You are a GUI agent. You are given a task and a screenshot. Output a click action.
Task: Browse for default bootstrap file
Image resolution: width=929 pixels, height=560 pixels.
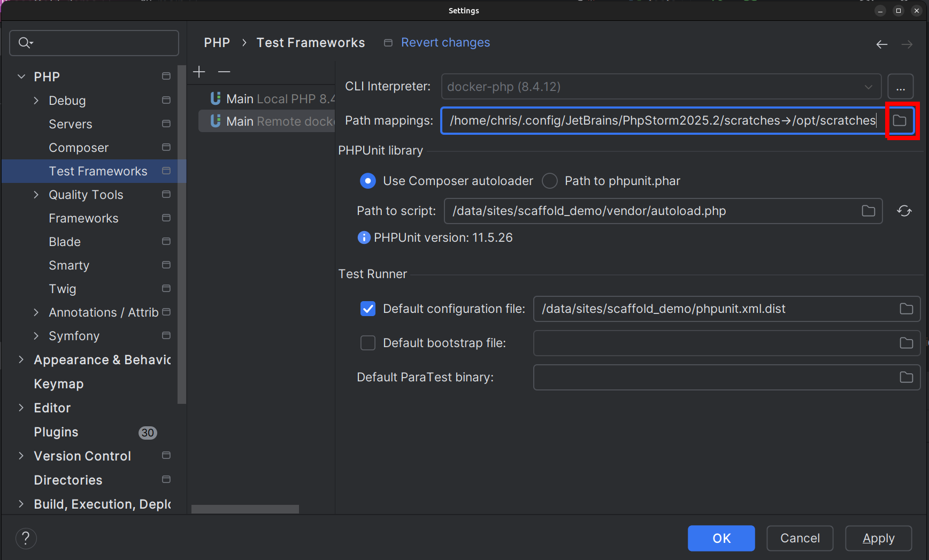[x=906, y=343]
